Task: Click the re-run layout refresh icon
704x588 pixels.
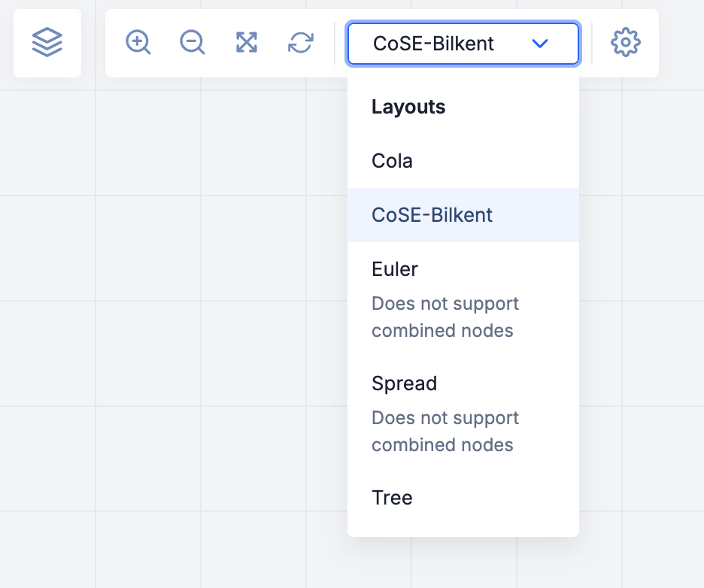Action: pyautogui.click(x=301, y=43)
